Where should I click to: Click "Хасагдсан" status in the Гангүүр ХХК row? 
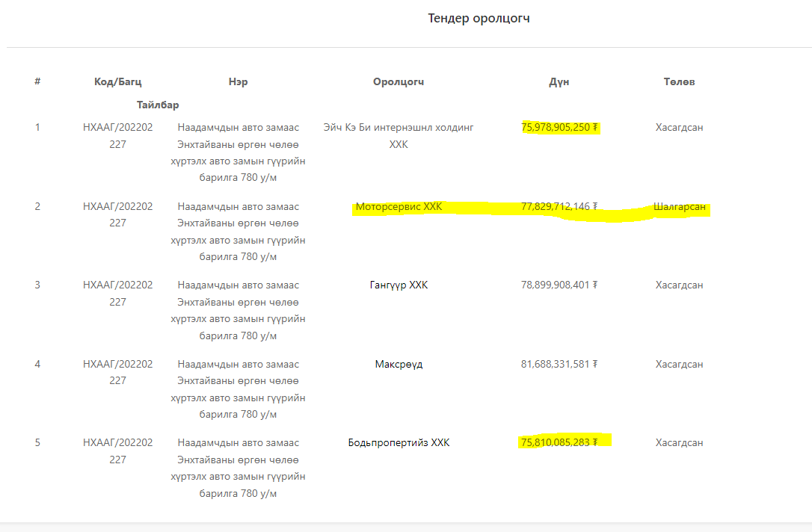[x=679, y=285]
